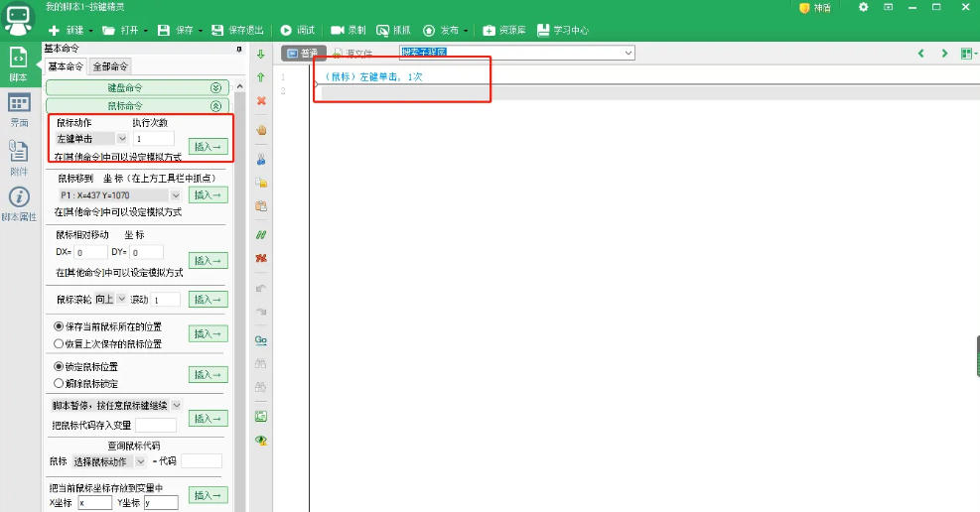Expand the 键盘命令 section
This screenshot has width=980, height=512.
tap(215, 88)
